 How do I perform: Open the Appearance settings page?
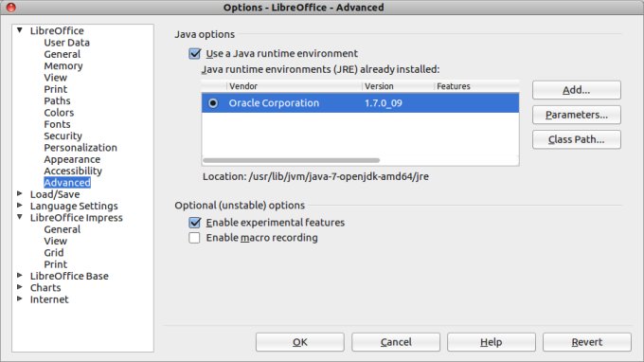pos(72,159)
